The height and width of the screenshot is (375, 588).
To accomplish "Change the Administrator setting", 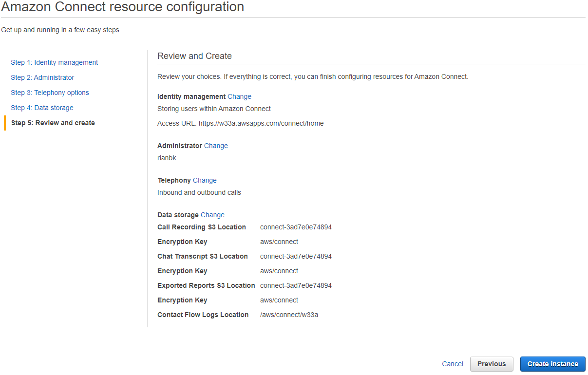I will (x=216, y=146).
